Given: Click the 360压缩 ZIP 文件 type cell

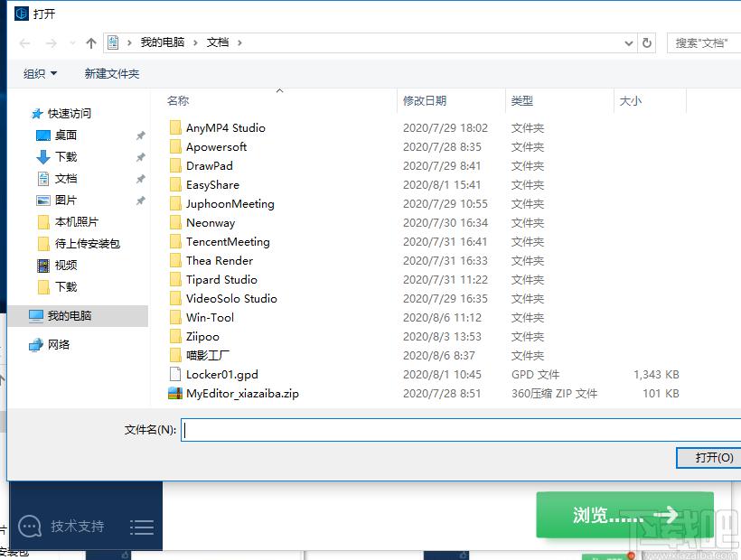Looking at the screenshot, I should point(554,393).
